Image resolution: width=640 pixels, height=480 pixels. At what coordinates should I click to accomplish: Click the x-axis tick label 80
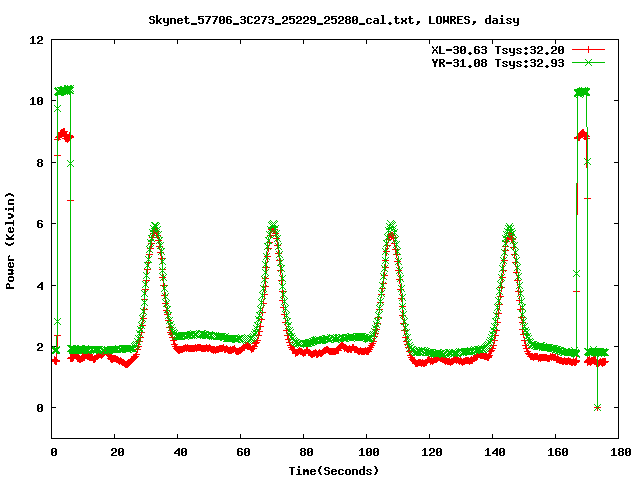306,452
